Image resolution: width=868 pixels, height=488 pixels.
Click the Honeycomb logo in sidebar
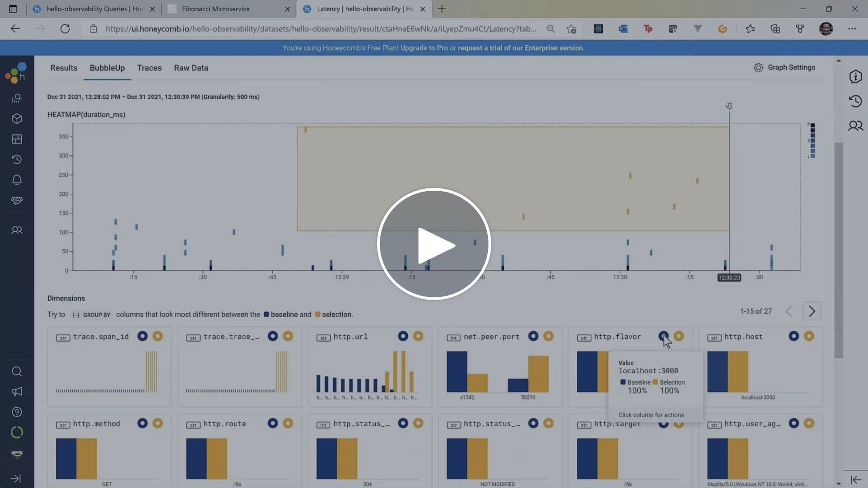coord(17,72)
